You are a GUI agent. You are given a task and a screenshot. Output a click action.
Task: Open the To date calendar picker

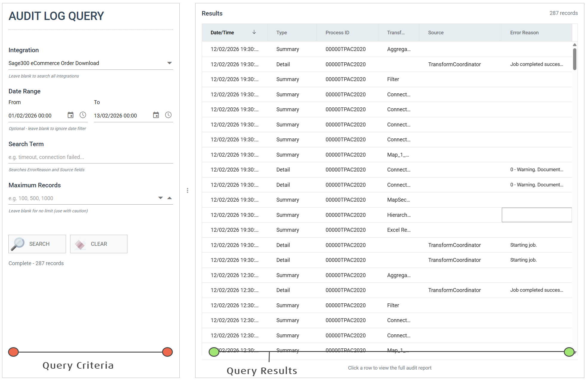coord(156,115)
